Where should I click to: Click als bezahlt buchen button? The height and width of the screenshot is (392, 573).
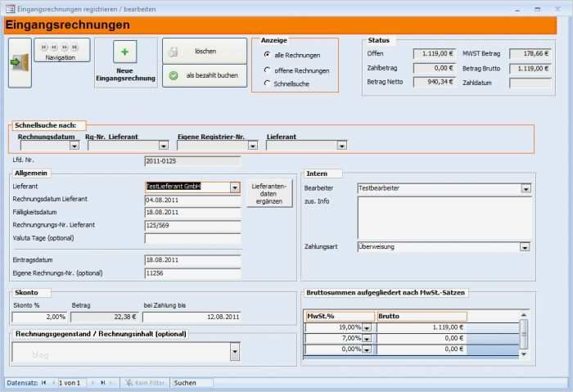[x=205, y=75]
